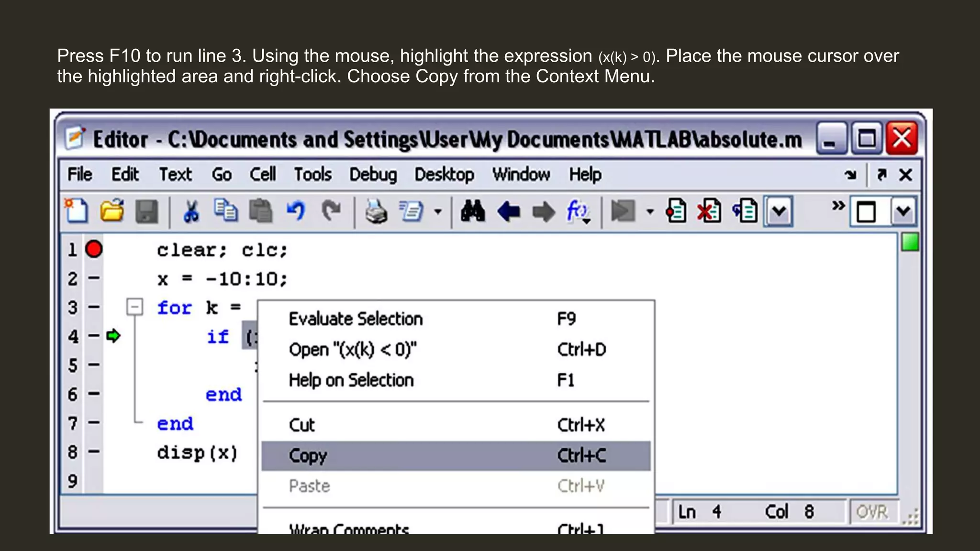Open the arrow beside the publish icon
Screen dimensions: 980x551
coord(438,211)
